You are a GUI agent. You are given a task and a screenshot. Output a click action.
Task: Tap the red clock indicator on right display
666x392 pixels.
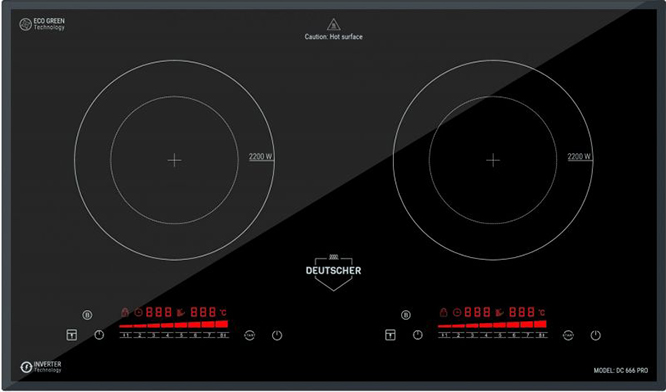tap(457, 313)
